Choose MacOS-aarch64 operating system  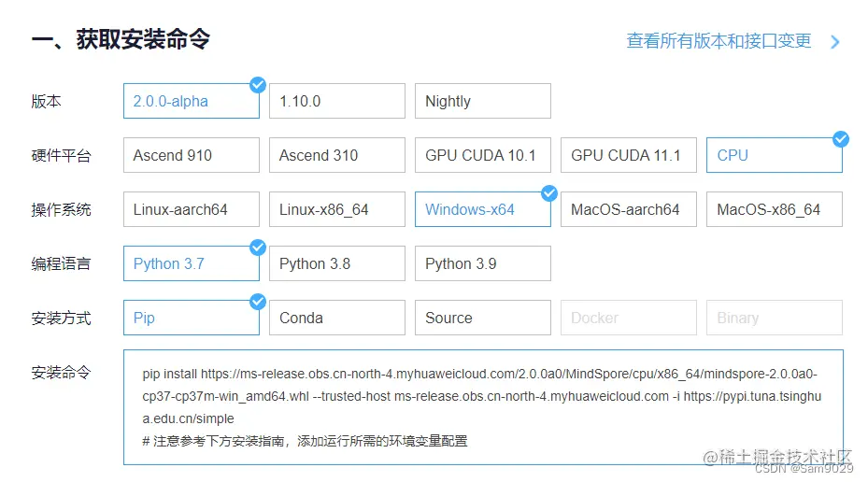pyautogui.click(x=628, y=209)
